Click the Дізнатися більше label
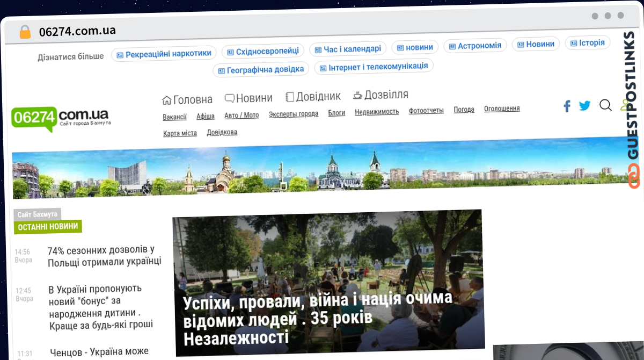Image resolution: width=644 pixels, height=360 pixels. [71, 56]
